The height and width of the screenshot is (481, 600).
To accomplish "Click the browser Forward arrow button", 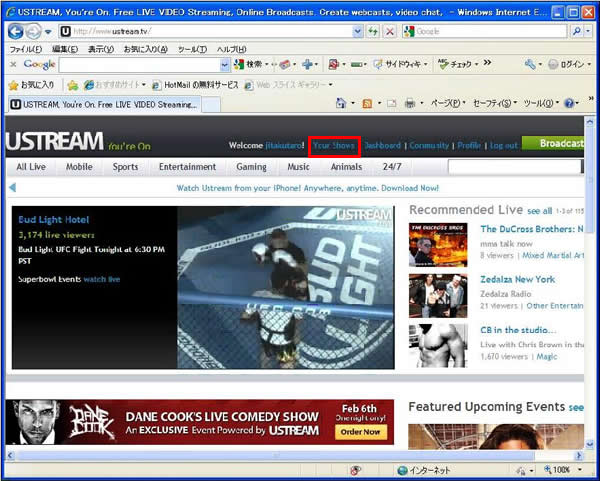I will pyautogui.click(x=33, y=31).
